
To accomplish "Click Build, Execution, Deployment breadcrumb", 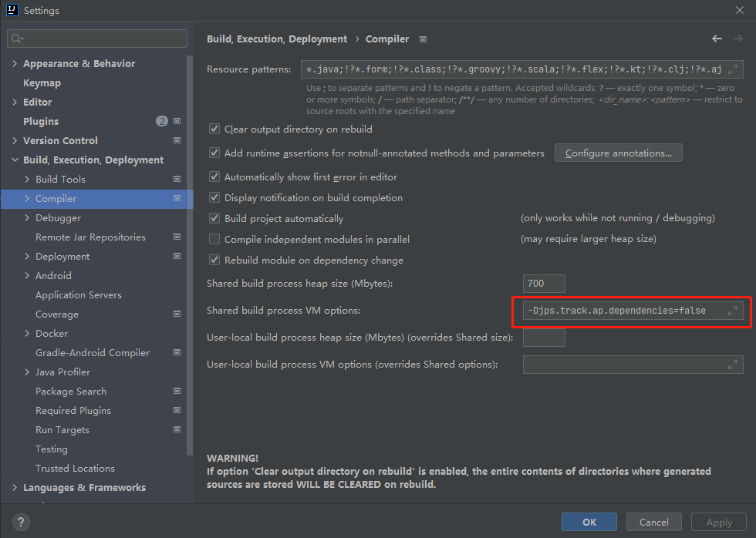I will [277, 39].
